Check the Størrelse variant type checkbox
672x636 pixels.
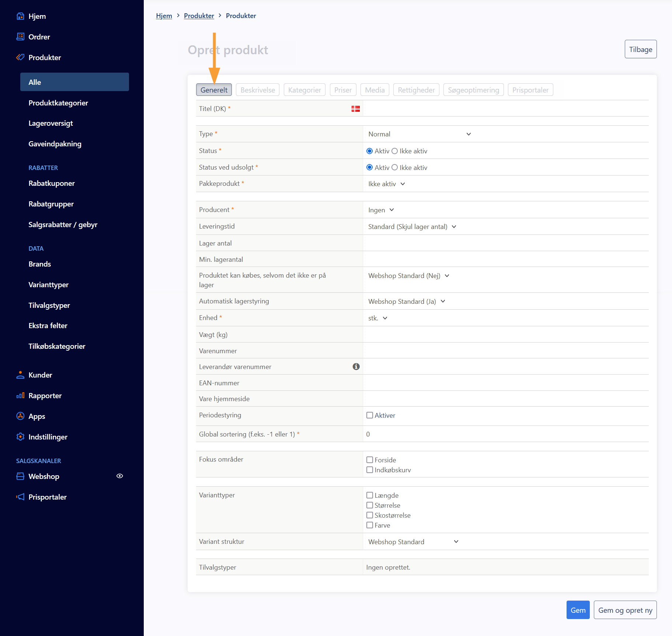coord(369,505)
